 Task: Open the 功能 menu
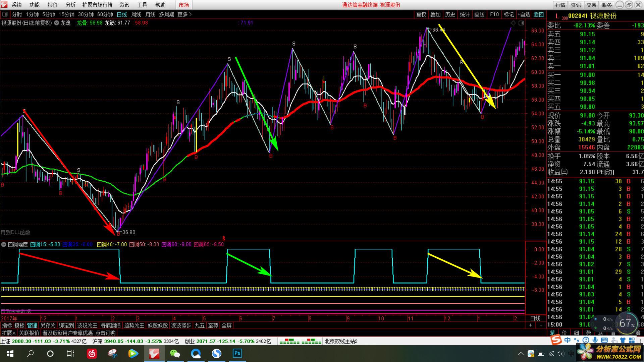pyautogui.click(x=34, y=5)
